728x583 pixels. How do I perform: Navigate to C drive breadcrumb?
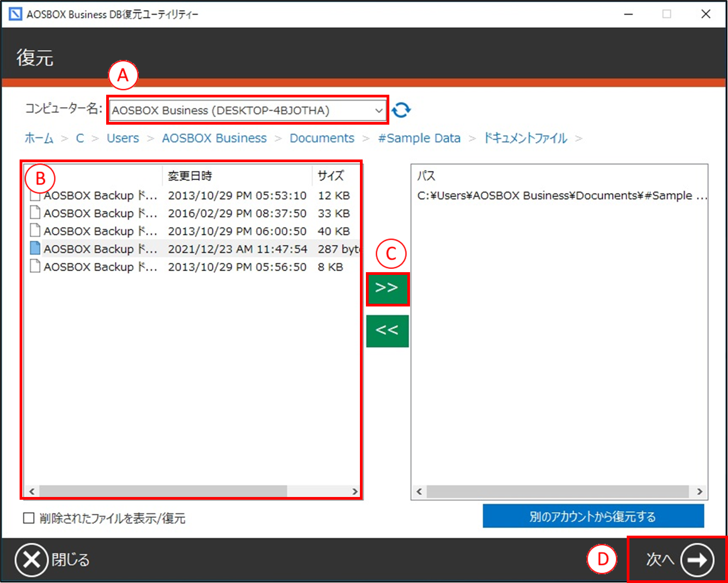point(80,138)
